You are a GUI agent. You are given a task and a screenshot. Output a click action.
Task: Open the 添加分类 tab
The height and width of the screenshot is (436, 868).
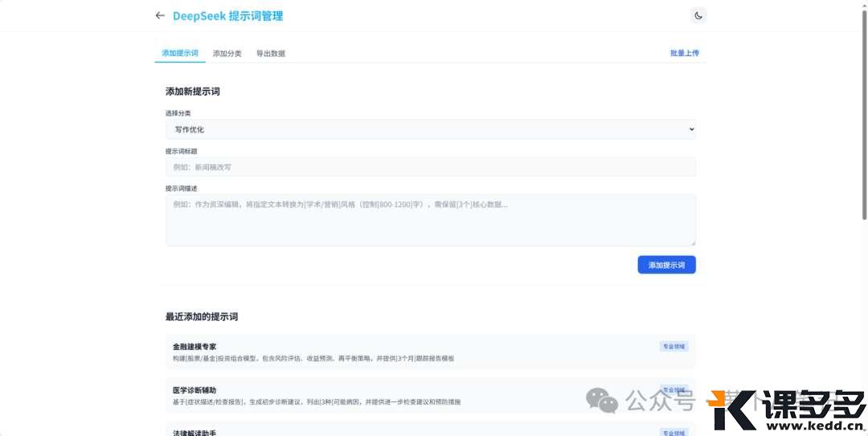[x=227, y=54]
